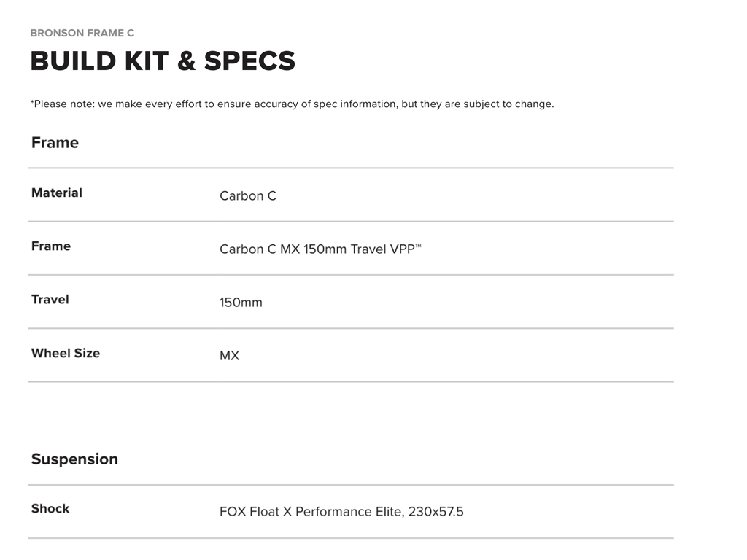Click the BRONSON FRAME C label
The height and width of the screenshot is (560, 747).
(x=82, y=33)
